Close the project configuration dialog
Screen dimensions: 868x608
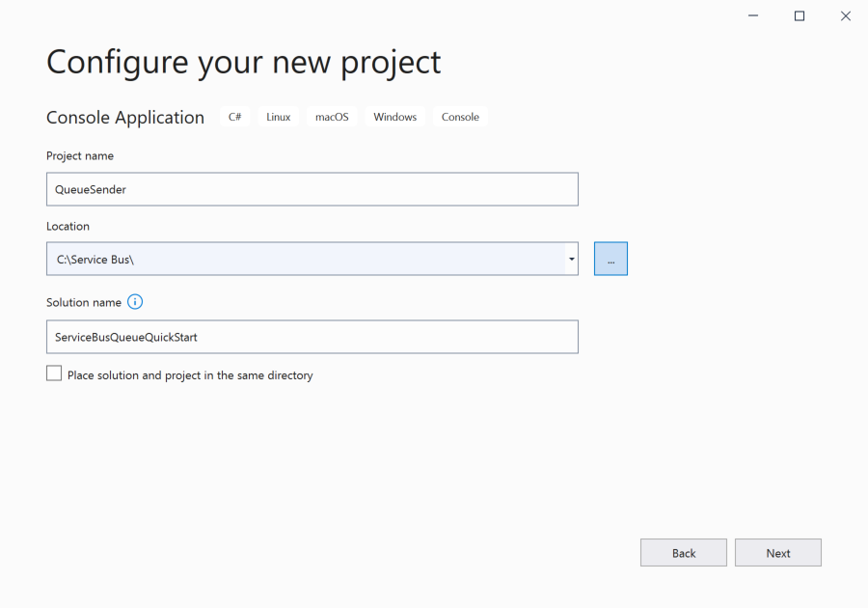click(x=846, y=15)
